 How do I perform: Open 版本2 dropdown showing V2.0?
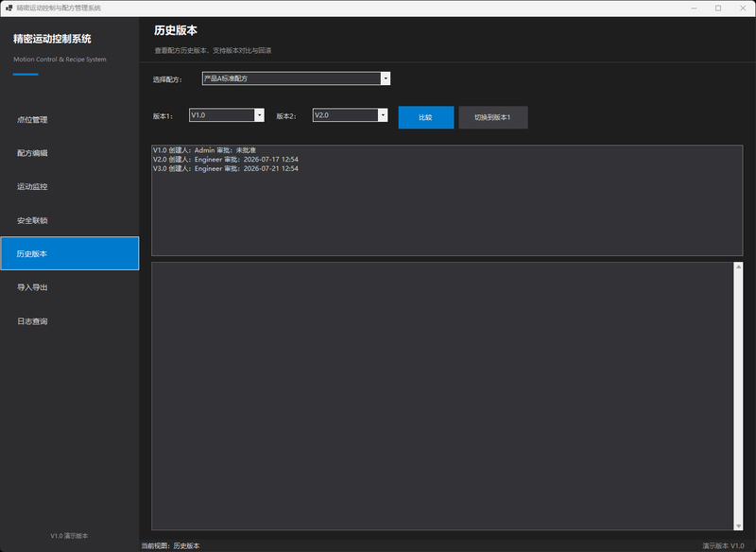click(x=350, y=115)
